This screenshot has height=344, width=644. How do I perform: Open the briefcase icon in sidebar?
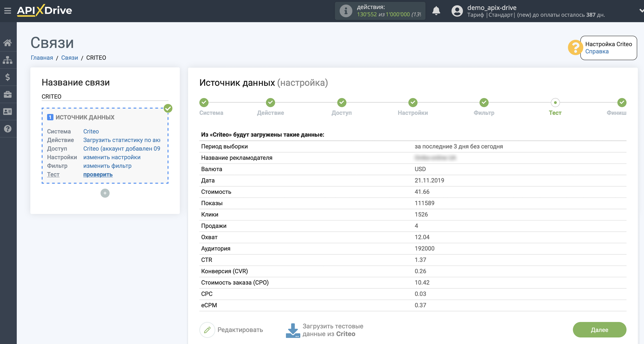[8, 94]
